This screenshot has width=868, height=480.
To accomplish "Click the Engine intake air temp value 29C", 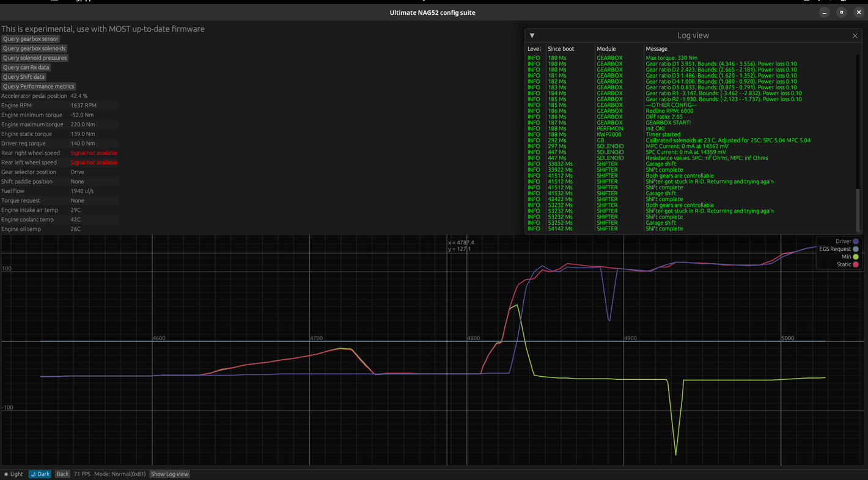I will [x=75, y=210].
